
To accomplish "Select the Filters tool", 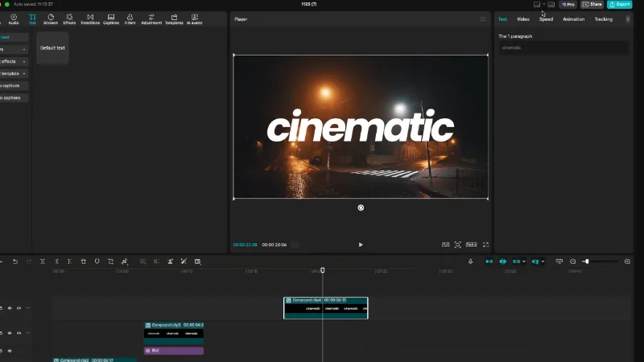I will pos(130,19).
